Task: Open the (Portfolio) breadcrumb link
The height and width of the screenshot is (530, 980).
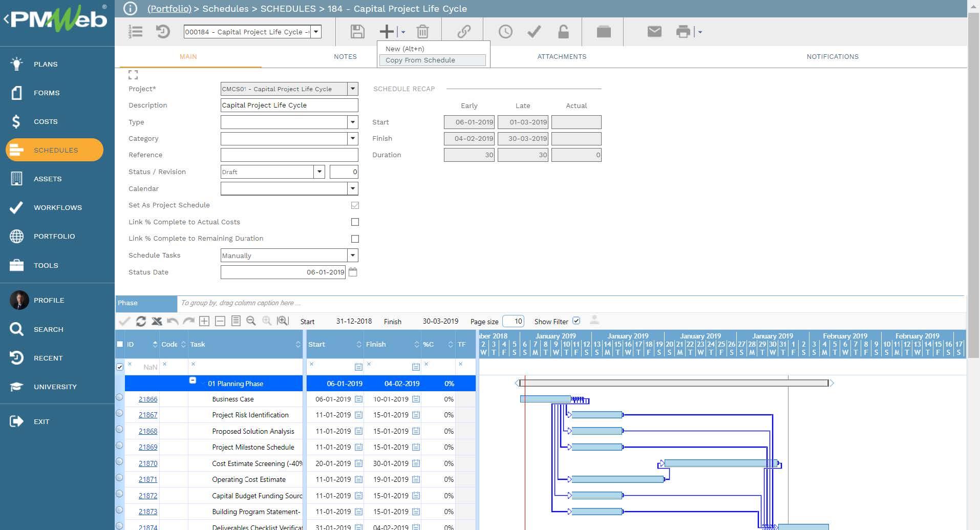Action: [x=169, y=9]
